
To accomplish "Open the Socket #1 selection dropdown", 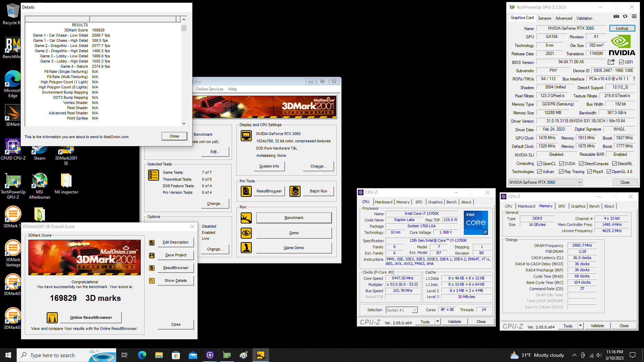I will click(402, 310).
